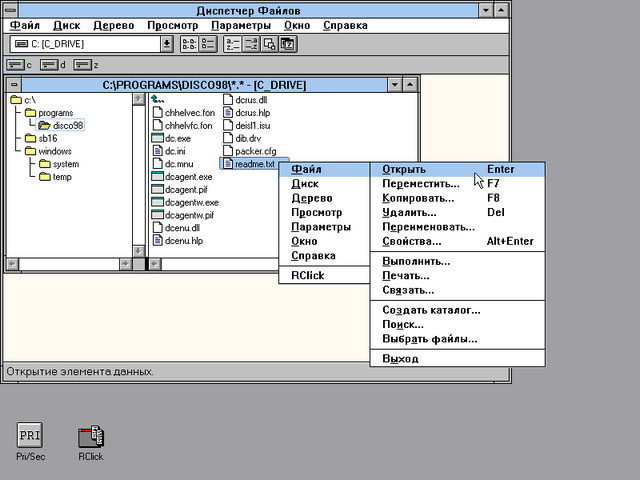
Task: Click the up-directory arrow entry in file list
Action: point(157,99)
